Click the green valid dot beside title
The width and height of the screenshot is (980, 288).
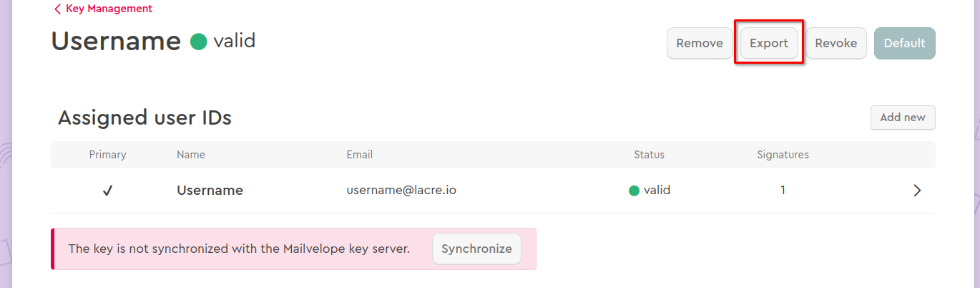(x=198, y=42)
